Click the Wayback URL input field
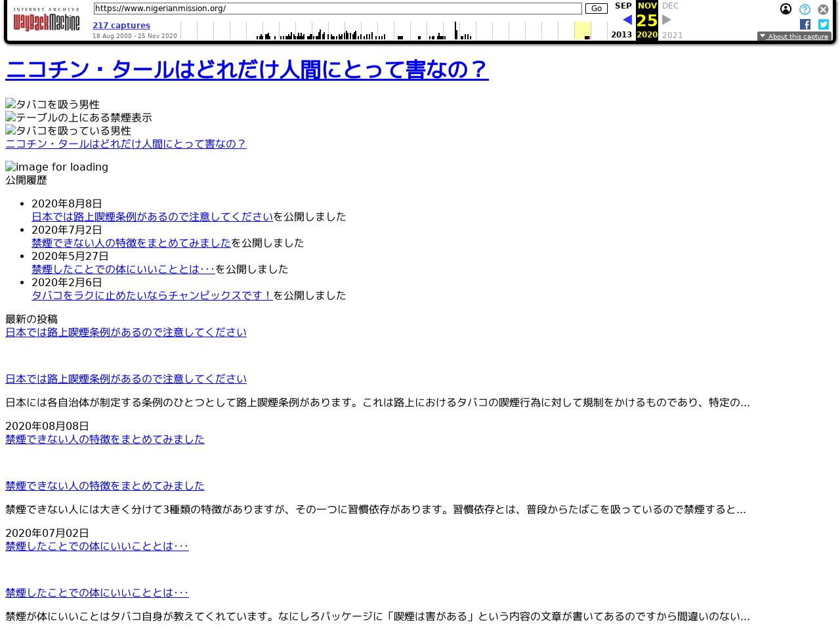 [x=337, y=9]
